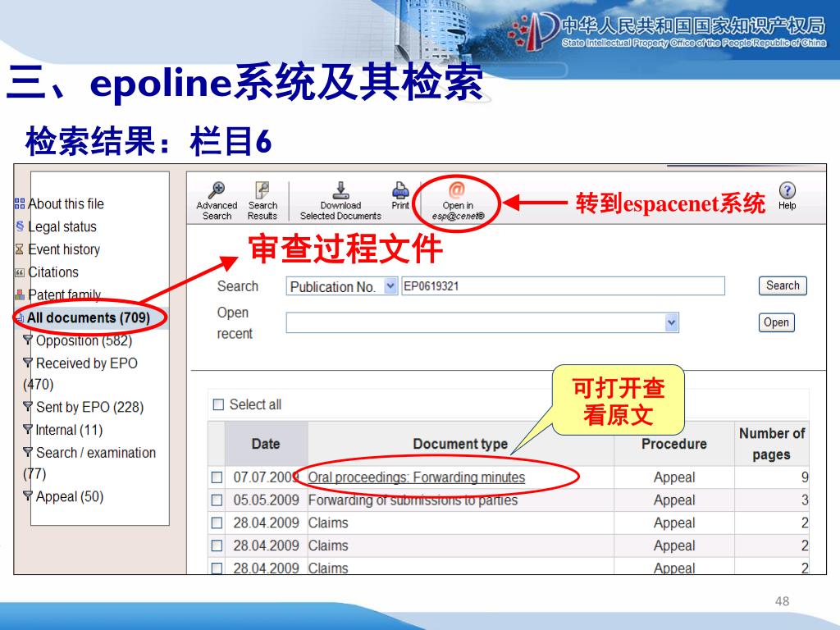Click filter icon beside Sent by EPO

coord(28,407)
